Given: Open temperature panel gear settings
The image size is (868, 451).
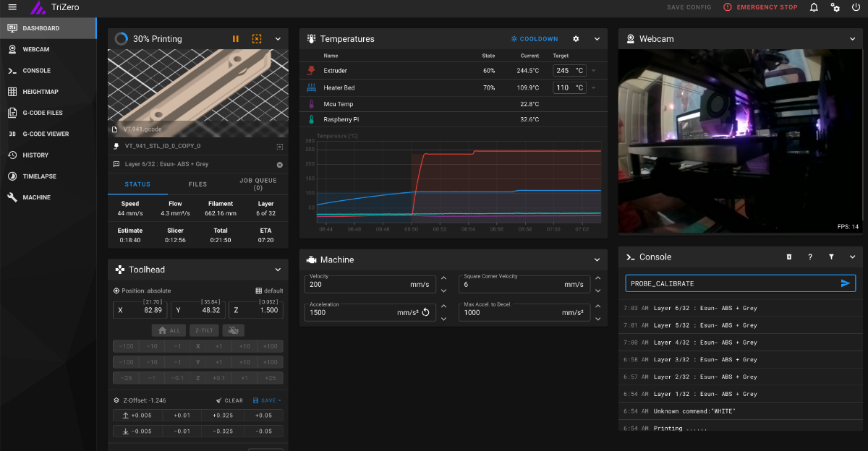Looking at the screenshot, I should [576, 39].
